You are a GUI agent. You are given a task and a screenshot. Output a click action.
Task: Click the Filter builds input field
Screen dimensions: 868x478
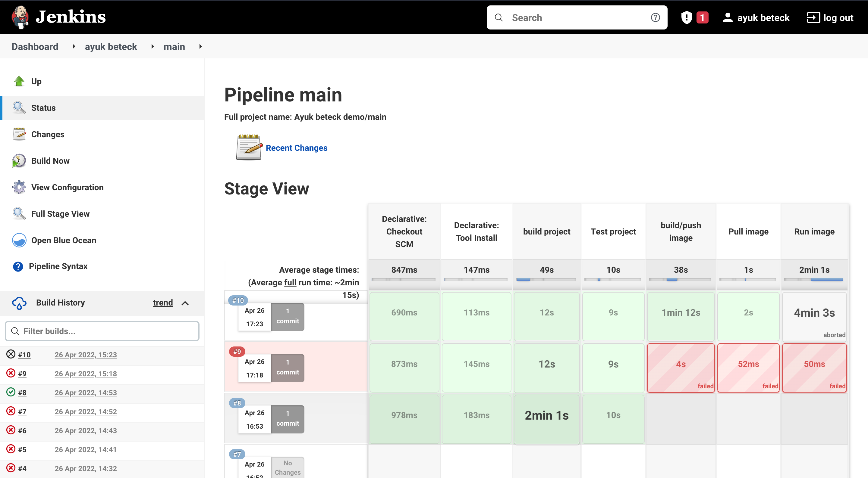pyautogui.click(x=102, y=331)
